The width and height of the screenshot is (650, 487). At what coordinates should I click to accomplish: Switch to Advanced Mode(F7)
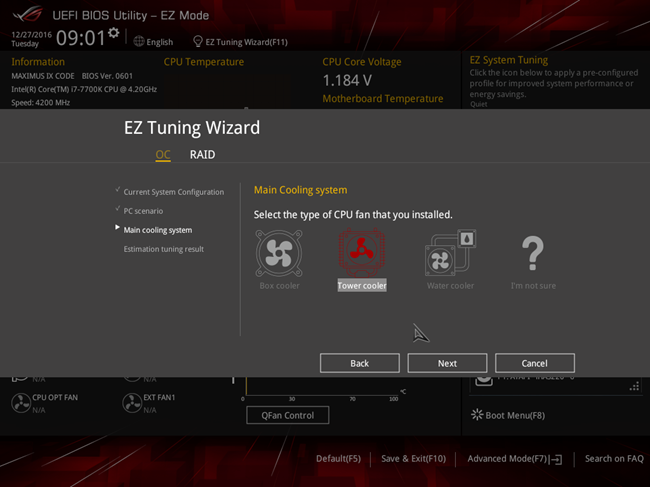(507, 458)
